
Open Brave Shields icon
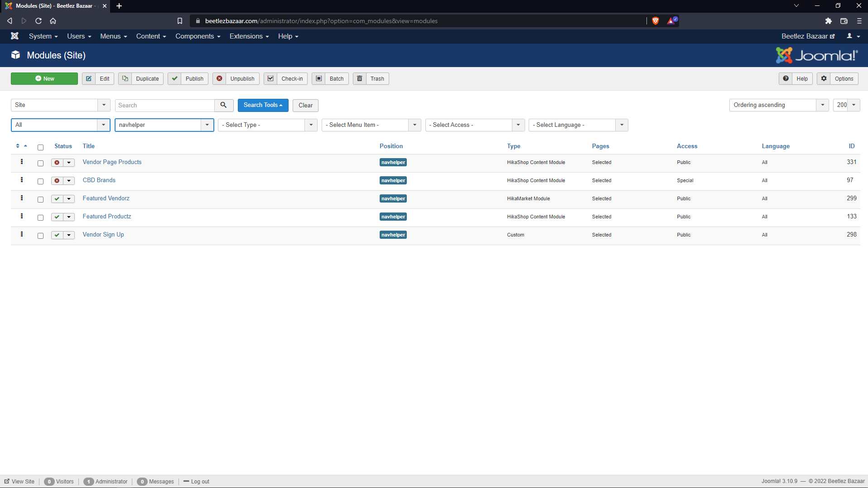point(655,21)
